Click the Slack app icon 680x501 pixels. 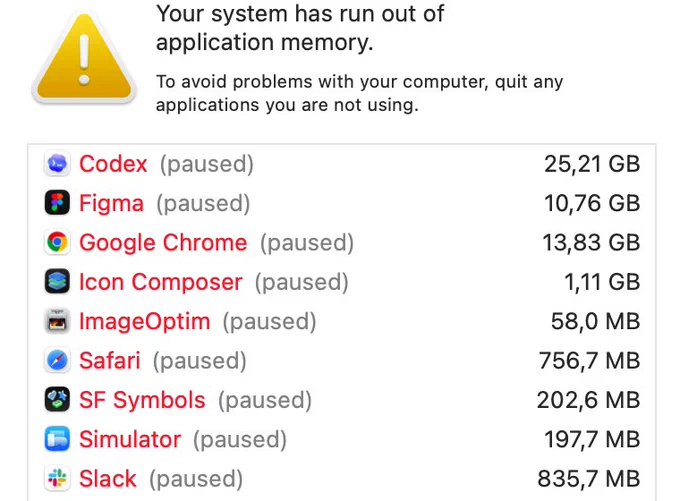(x=57, y=478)
